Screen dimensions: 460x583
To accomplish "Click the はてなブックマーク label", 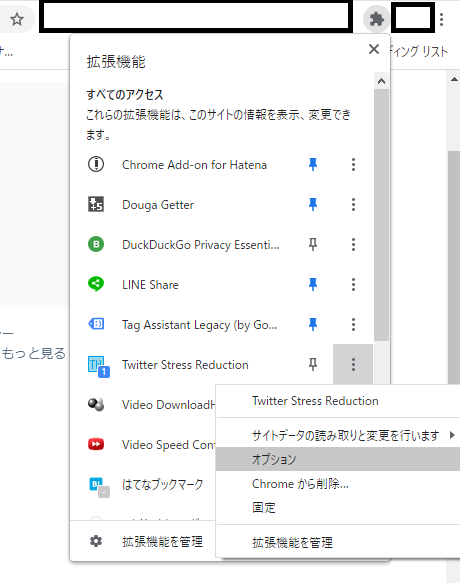I will [x=163, y=484].
